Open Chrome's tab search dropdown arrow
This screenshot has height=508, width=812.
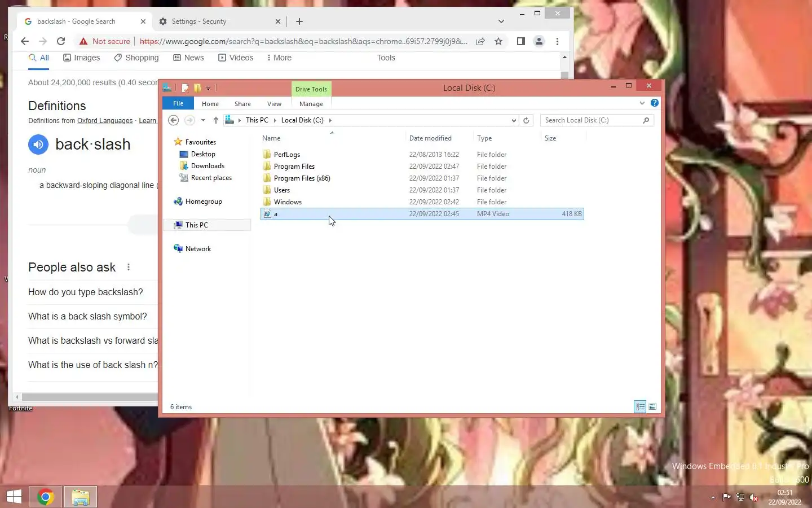pyautogui.click(x=501, y=21)
